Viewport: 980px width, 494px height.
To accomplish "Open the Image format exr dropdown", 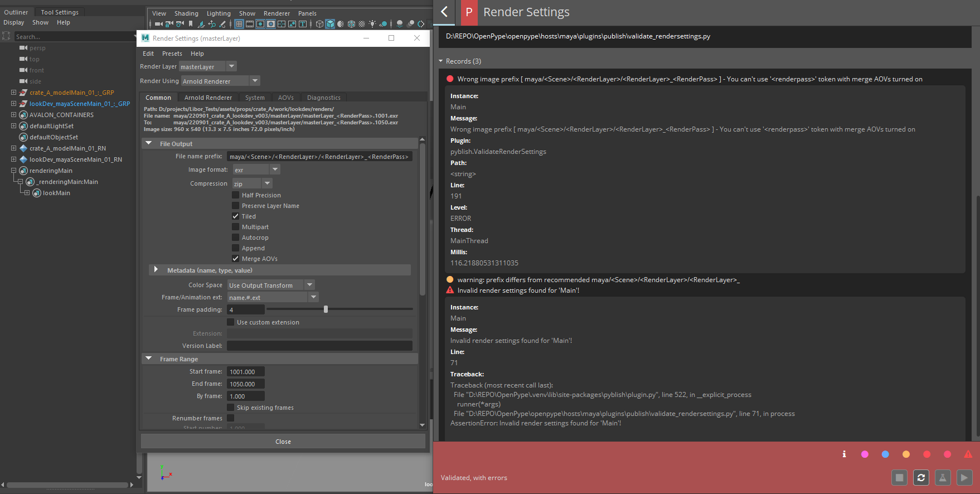I will 256,169.
